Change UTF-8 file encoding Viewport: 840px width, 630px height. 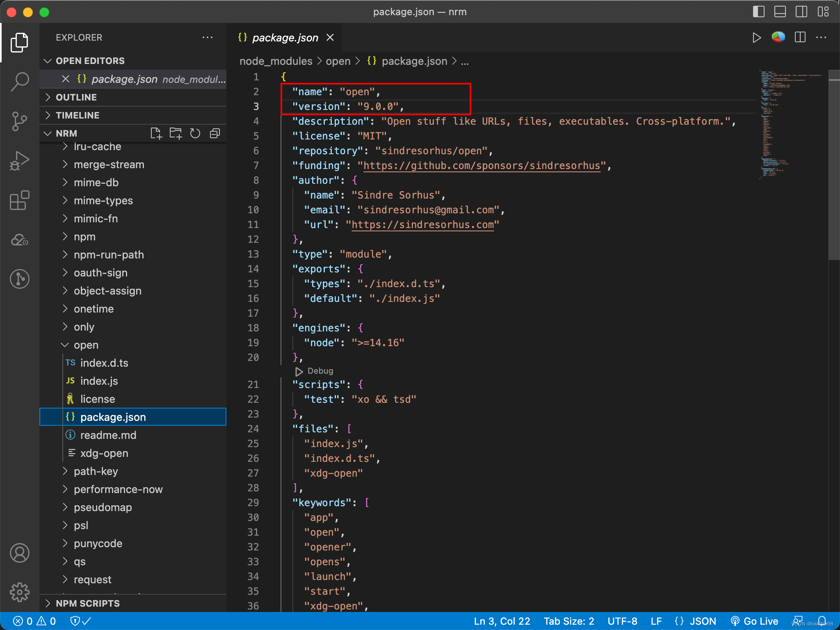coord(622,621)
